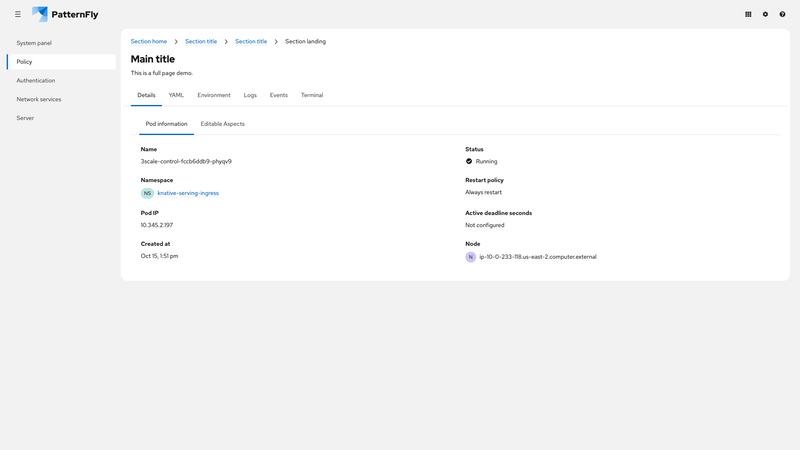Click Section landing breadcrumb text
Viewport: 800px width, 450px height.
tap(305, 41)
